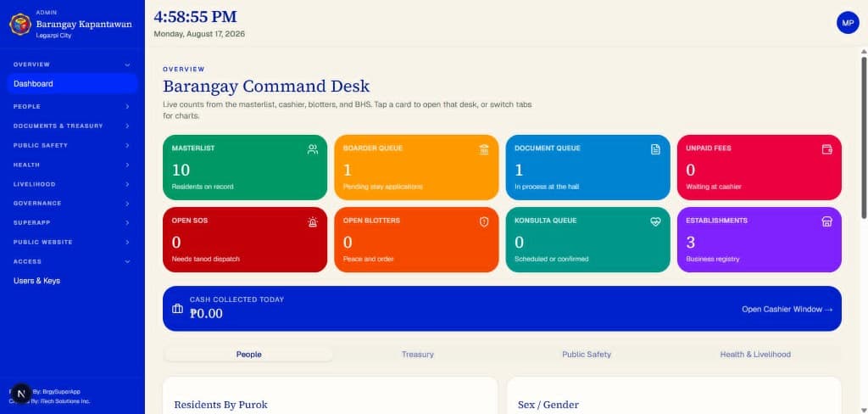Open the Open Blotters card
Viewport: 868px width, 414px height.
click(x=416, y=239)
